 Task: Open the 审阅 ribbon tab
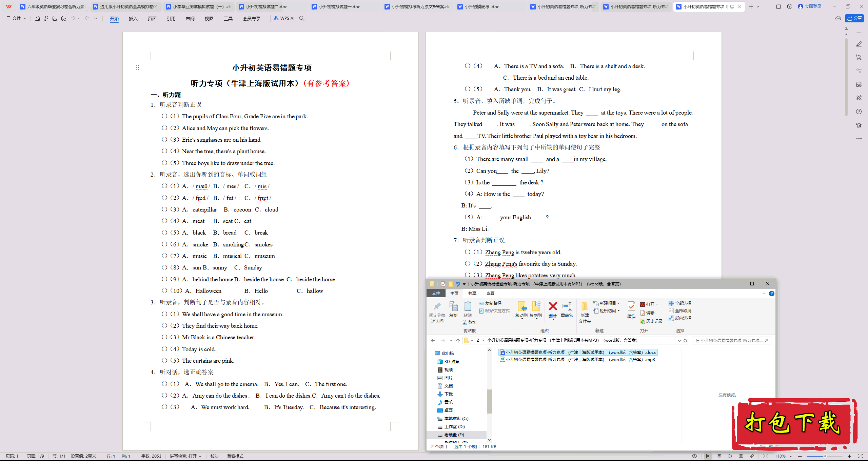point(190,19)
